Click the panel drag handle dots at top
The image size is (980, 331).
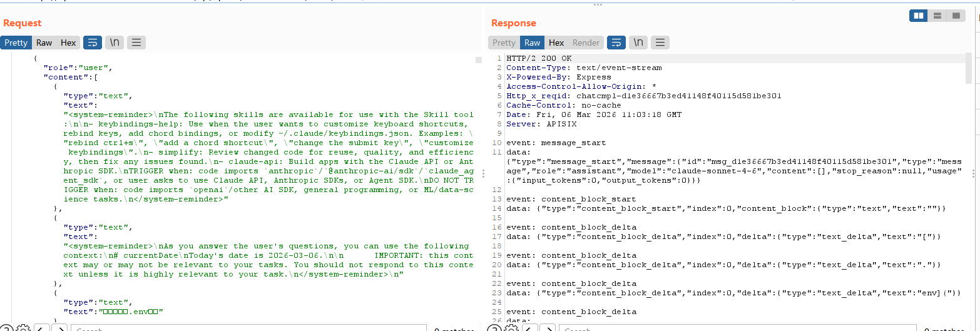pyautogui.click(x=597, y=4)
